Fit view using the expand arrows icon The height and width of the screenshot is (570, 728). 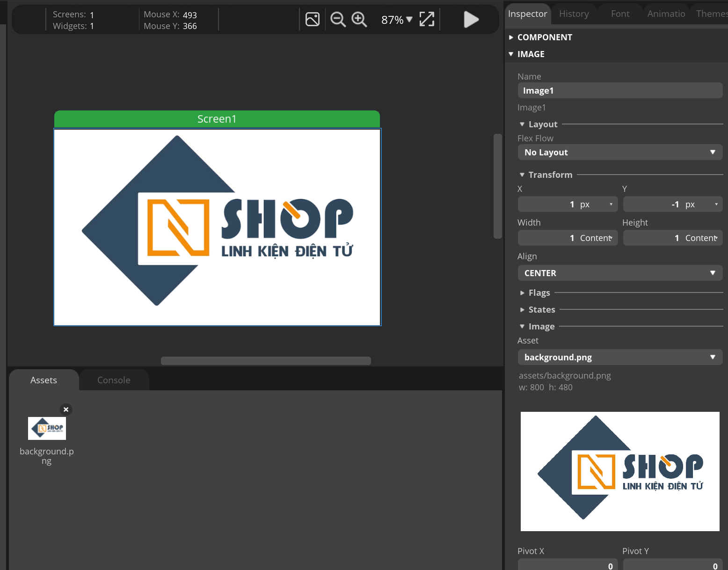(427, 19)
